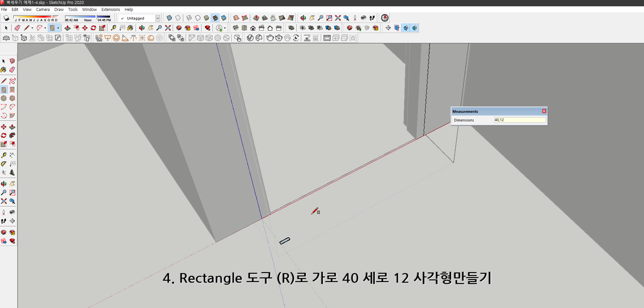Image resolution: width=644 pixels, height=308 pixels.
Task: Click the Outer Shell solid tool
Action: pyautogui.click(x=291, y=28)
